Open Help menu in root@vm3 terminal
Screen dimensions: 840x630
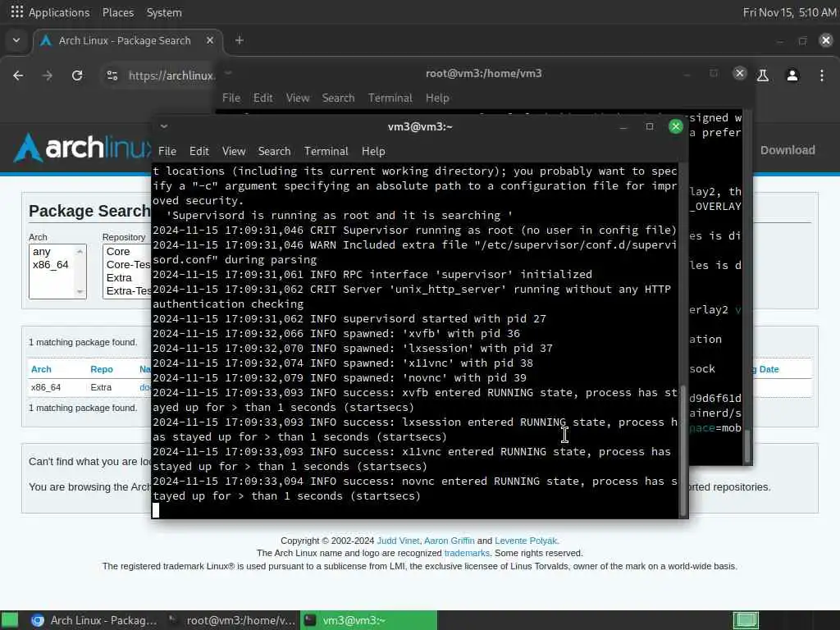coord(437,98)
